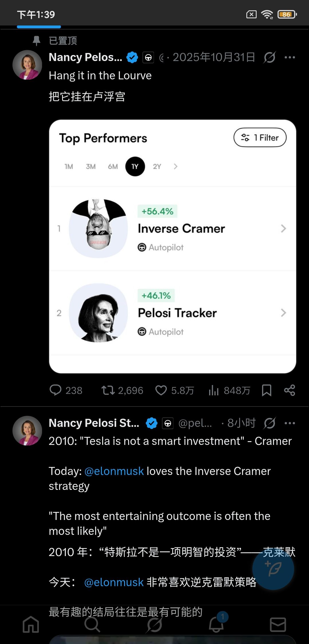Viewport: 309px width, 644px height.
Task: Share the pinned post
Action: pos(290,390)
